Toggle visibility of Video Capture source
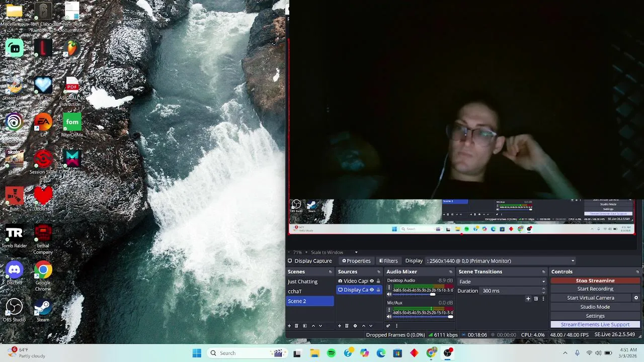 [x=372, y=281]
